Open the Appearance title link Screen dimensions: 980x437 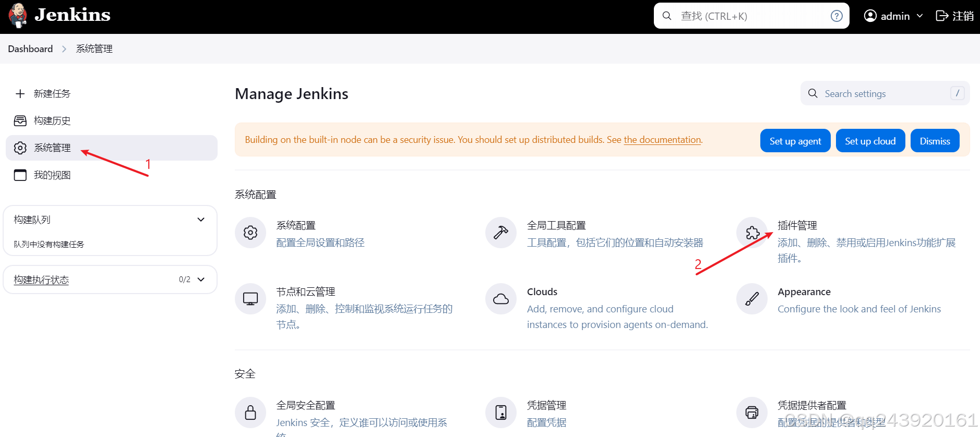pyautogui.click(x=804, y=292)
